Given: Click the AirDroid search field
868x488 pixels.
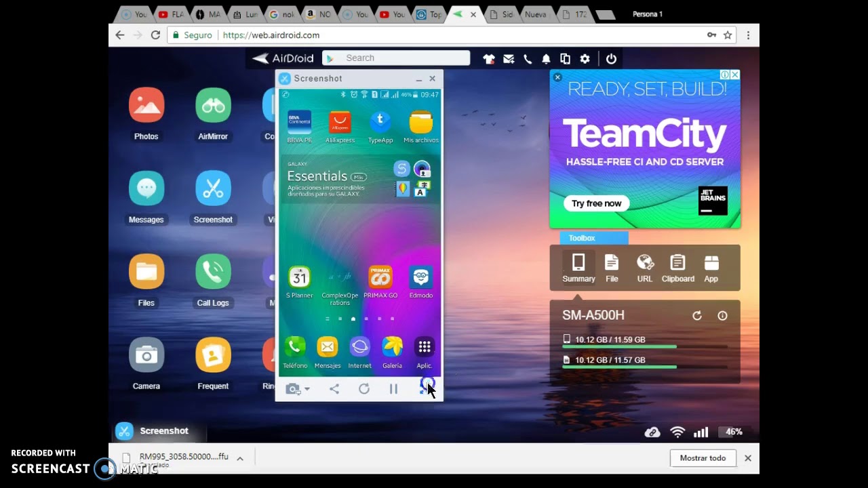Looking at the screenshot, I should point(396,58).
